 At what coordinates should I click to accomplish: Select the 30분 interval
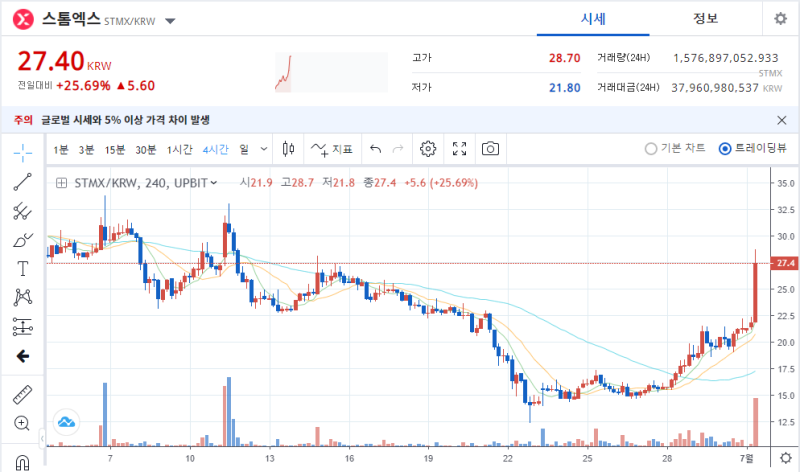click(145, 150)
